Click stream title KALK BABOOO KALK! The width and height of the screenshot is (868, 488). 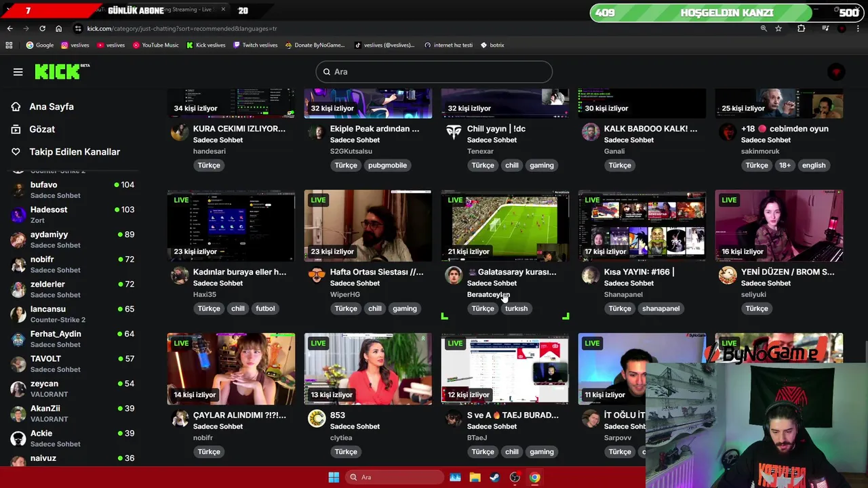coord(650,129)
